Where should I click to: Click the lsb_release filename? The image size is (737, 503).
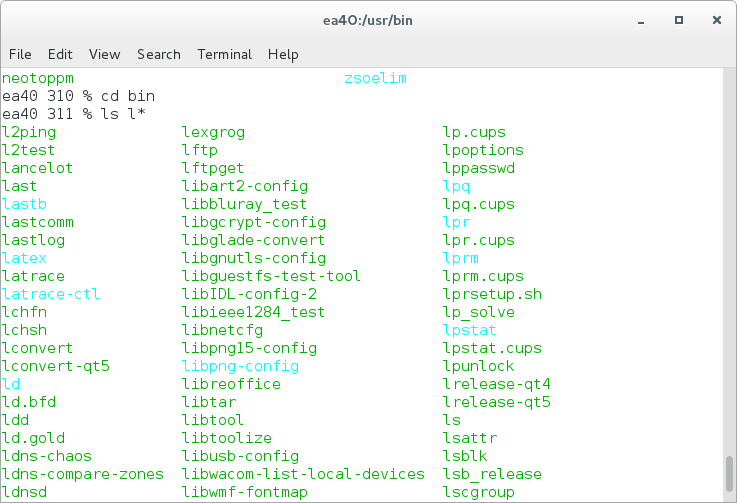(492, 474)
